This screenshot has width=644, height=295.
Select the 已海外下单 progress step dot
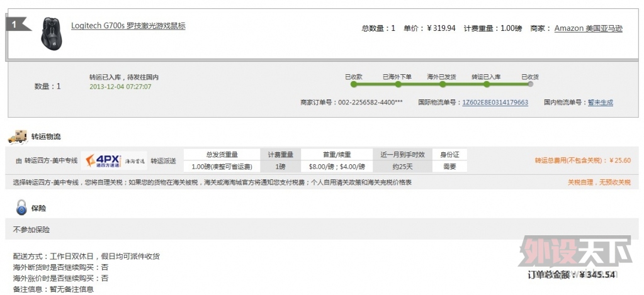398,84
